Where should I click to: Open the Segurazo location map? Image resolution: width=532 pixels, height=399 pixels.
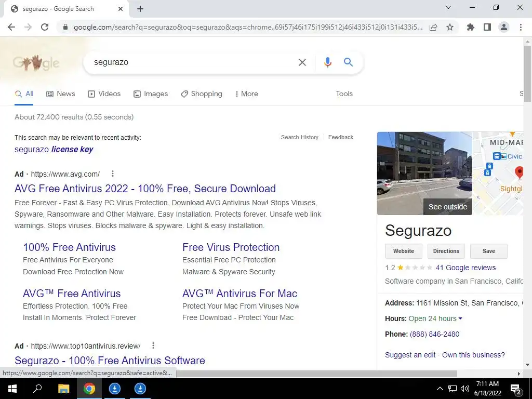point(498,174)
